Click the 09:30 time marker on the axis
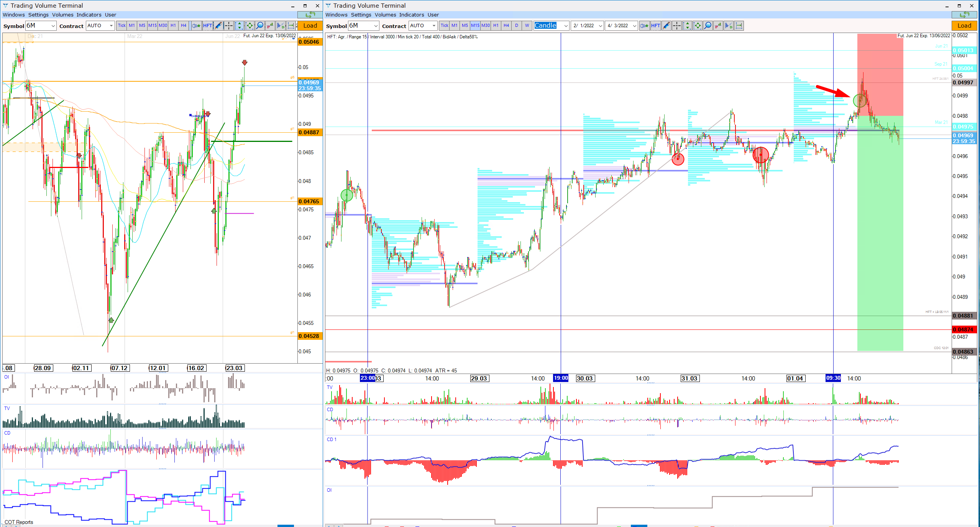Image resolution: width=980 pixels, height=527 pixels. click(833, 378)
